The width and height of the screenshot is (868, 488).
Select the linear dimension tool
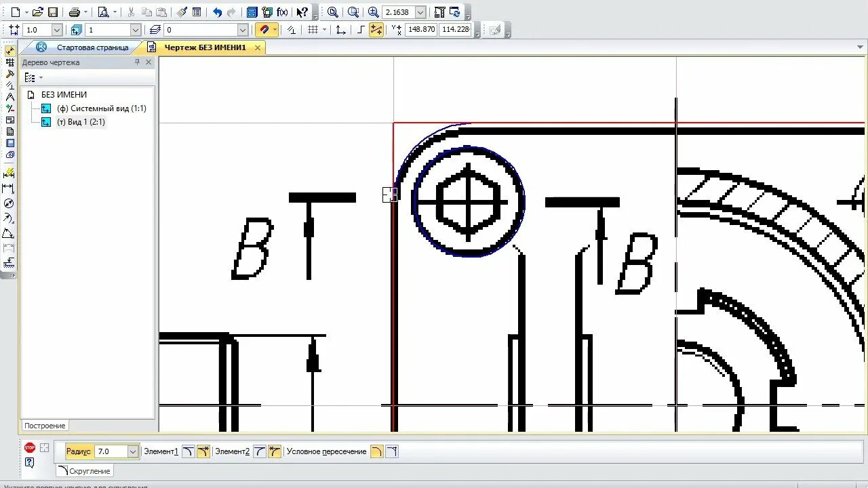9,188
